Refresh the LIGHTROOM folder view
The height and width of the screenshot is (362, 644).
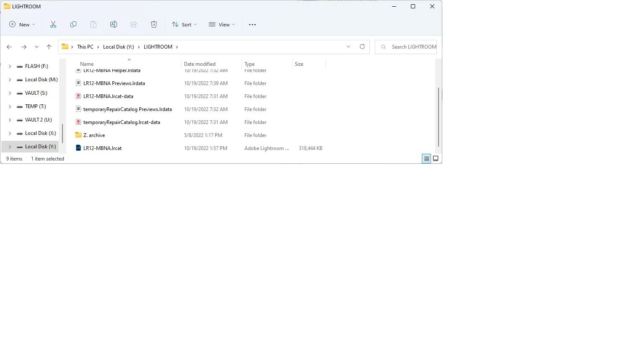click(362, 47)
